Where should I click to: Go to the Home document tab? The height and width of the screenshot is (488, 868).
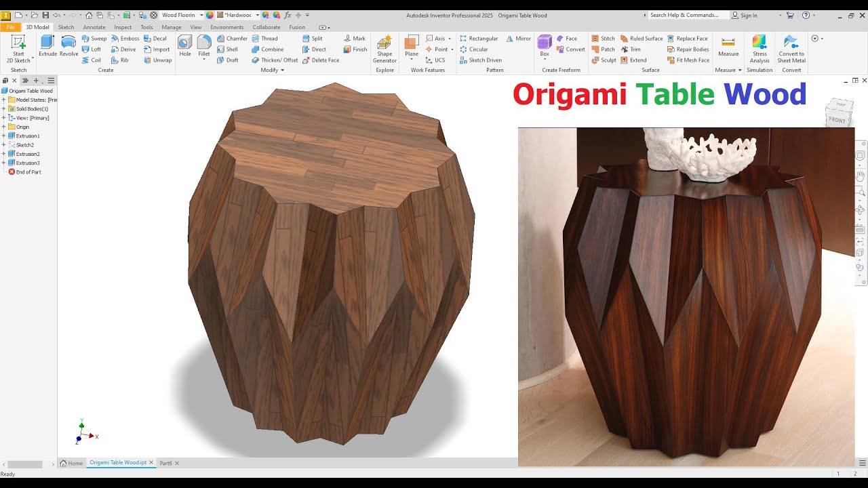tap(72, 463)
